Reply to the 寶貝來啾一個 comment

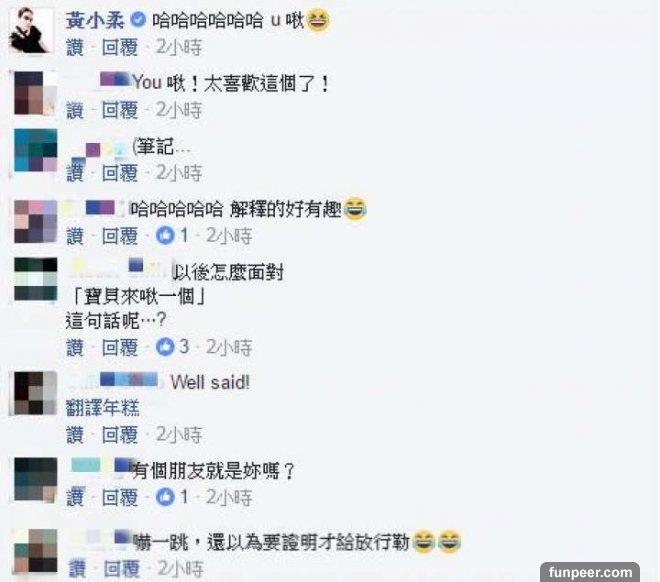120,347
